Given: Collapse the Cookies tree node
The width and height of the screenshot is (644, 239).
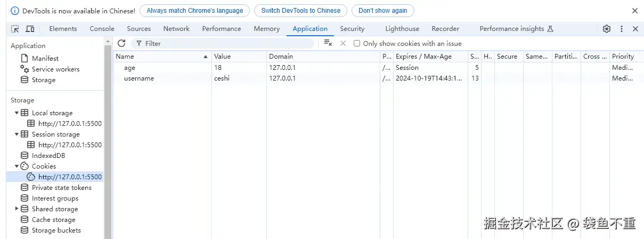Looking at the screenshot, I should coord(17,166).
